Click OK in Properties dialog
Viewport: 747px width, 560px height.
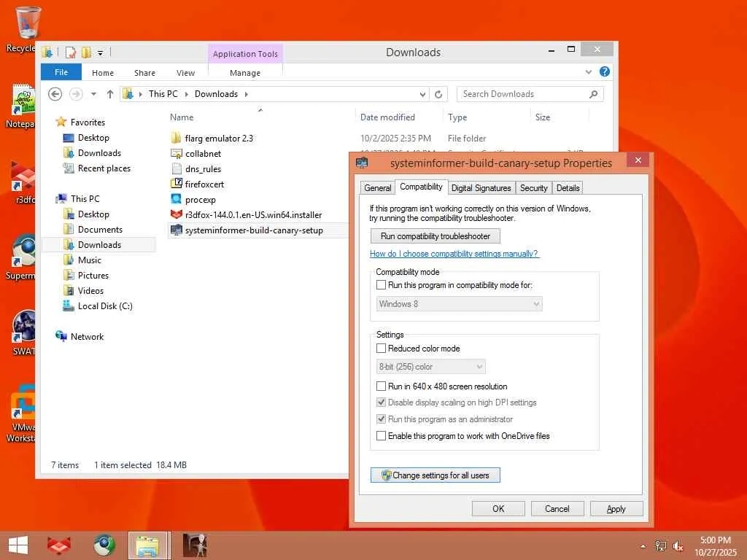[x=498, y=508]
